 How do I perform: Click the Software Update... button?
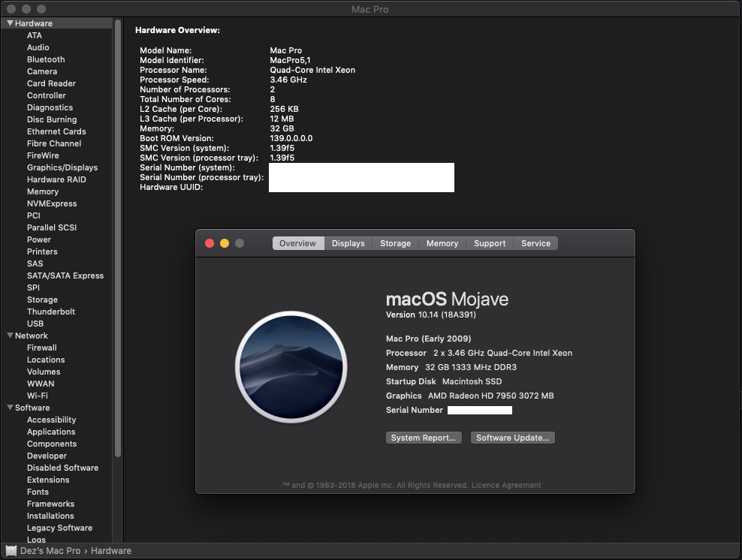click(x=512, y=438)
